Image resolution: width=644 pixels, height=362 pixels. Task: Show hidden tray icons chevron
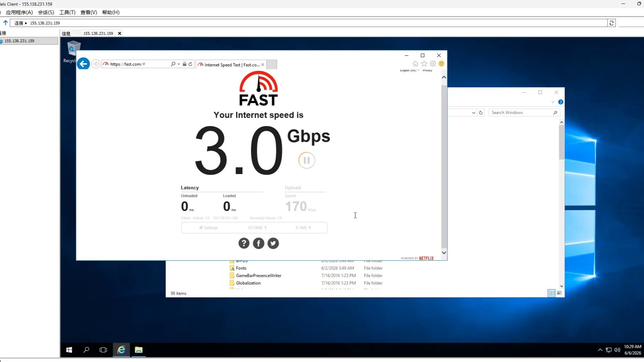click(600, 350)
